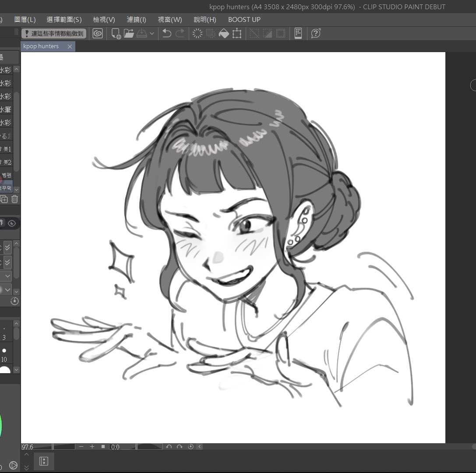The height and width of the screenshot is (473, 476).
Task: Activate the Scale/Rotate transform icon
Action: point(237,33)
